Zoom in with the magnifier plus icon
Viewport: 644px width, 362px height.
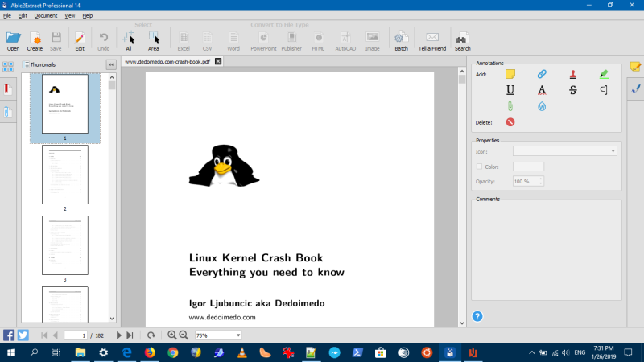point(171,335)
